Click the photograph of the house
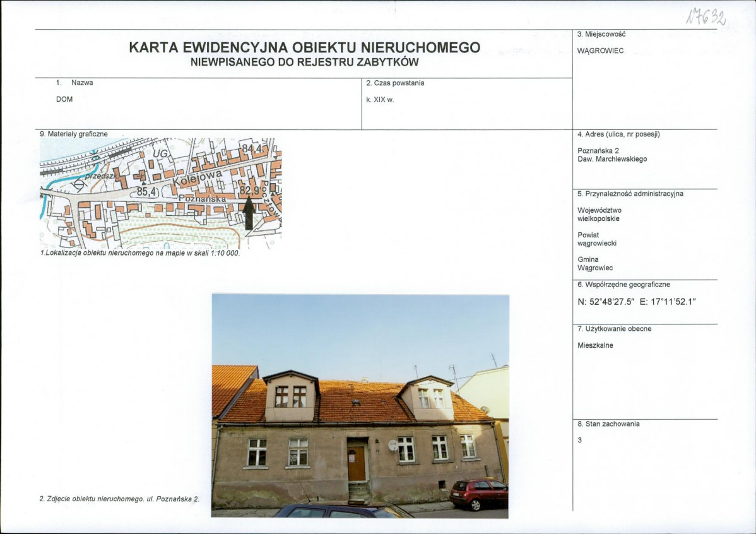Image resolution: width=756 pixels, height=534 pixels. tap(360, 406)
